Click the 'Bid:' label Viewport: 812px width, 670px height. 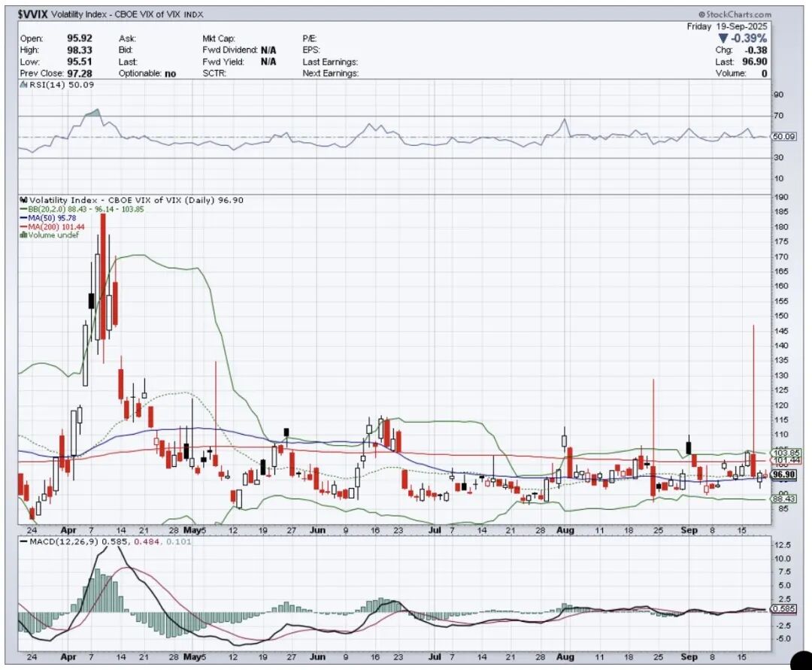click(126, 50)
